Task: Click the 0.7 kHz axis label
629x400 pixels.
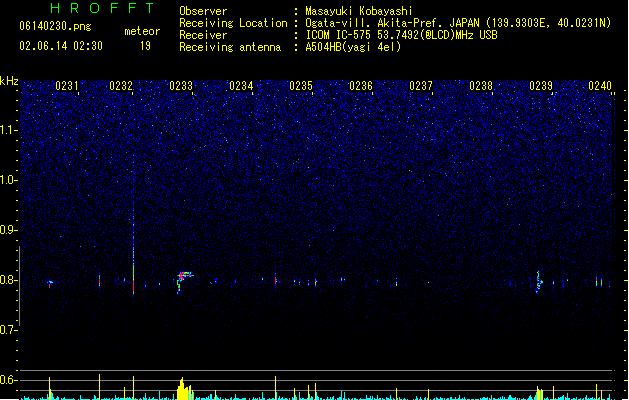Action: point(8,330)
